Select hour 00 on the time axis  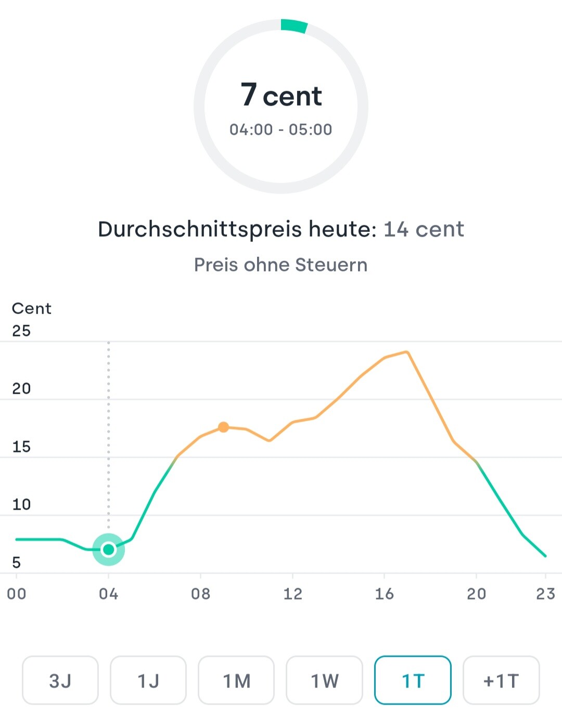pos(16,594)
